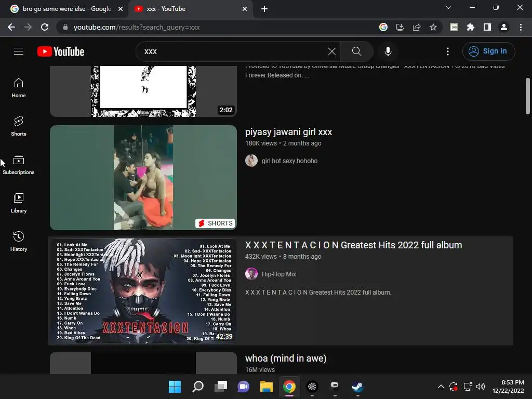Clear the search box with the X icon
532x399 pixels.
click(332, 51)
